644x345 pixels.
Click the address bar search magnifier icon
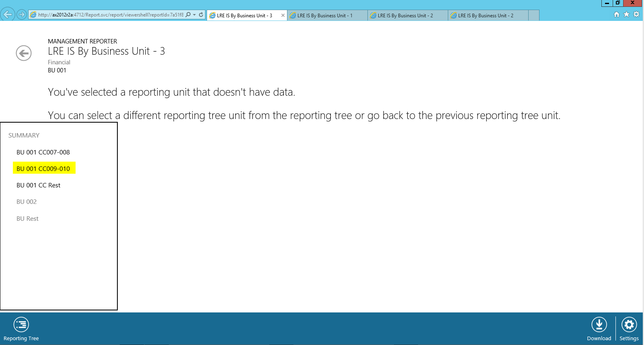pos(188,15)
